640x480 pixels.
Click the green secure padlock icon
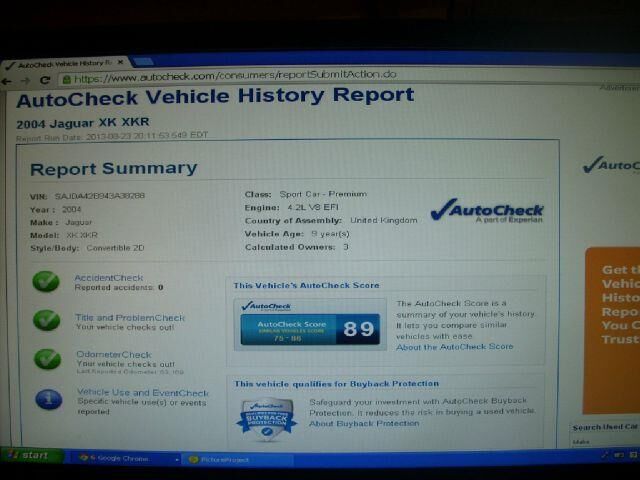67,79
